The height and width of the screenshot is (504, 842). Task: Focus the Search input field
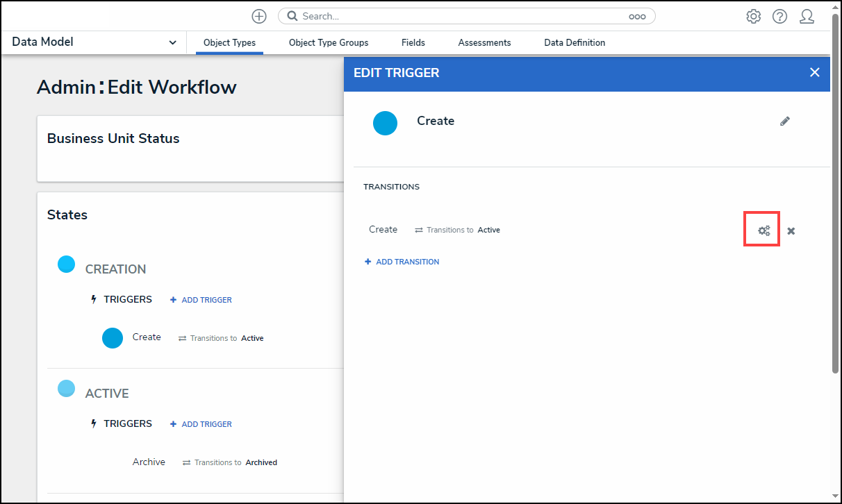[459, 16]
